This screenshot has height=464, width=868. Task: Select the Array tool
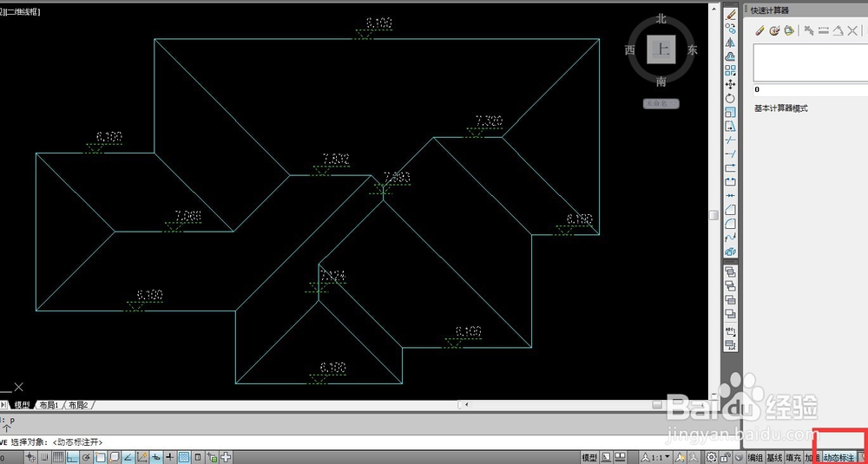point(730,70)
